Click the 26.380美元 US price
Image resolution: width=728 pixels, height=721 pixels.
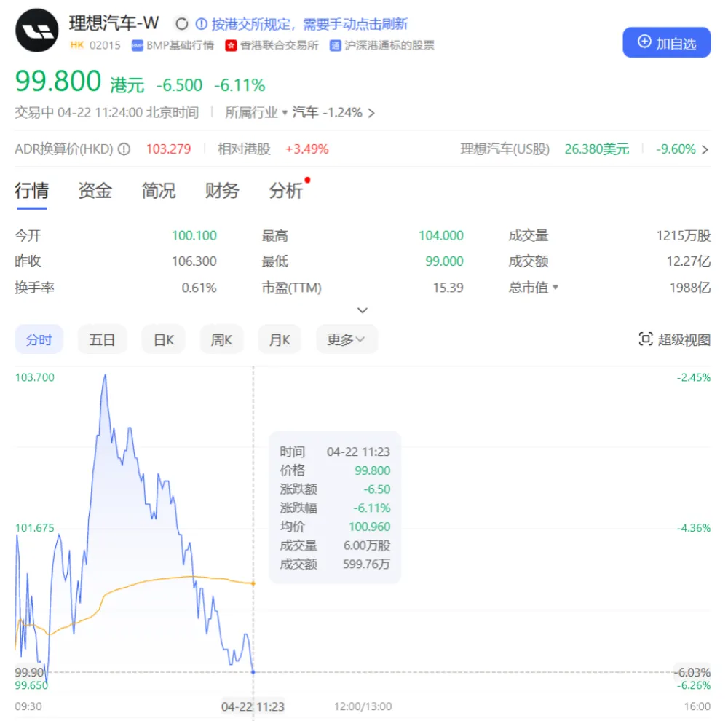pyautogui.click(x=597, y=149)
